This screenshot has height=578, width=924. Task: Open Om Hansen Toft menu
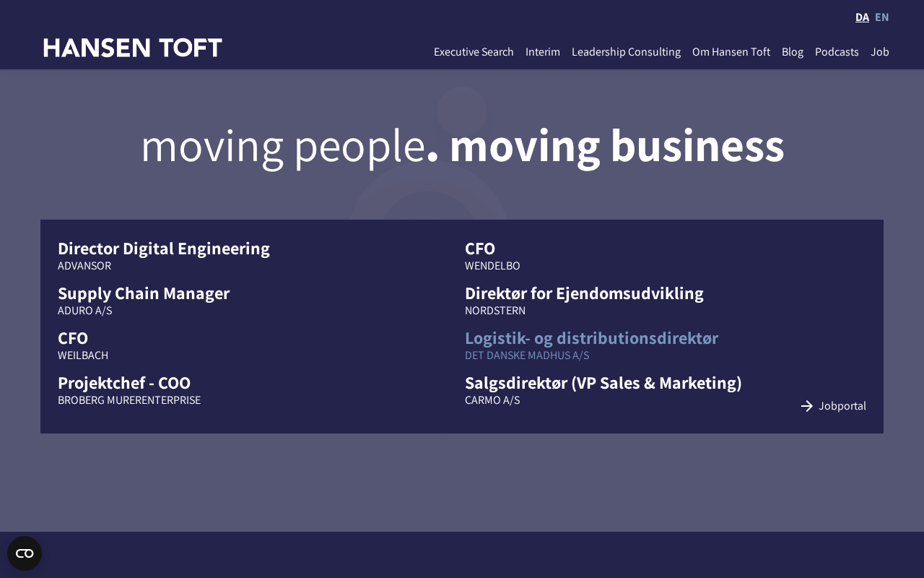[731, 52]
